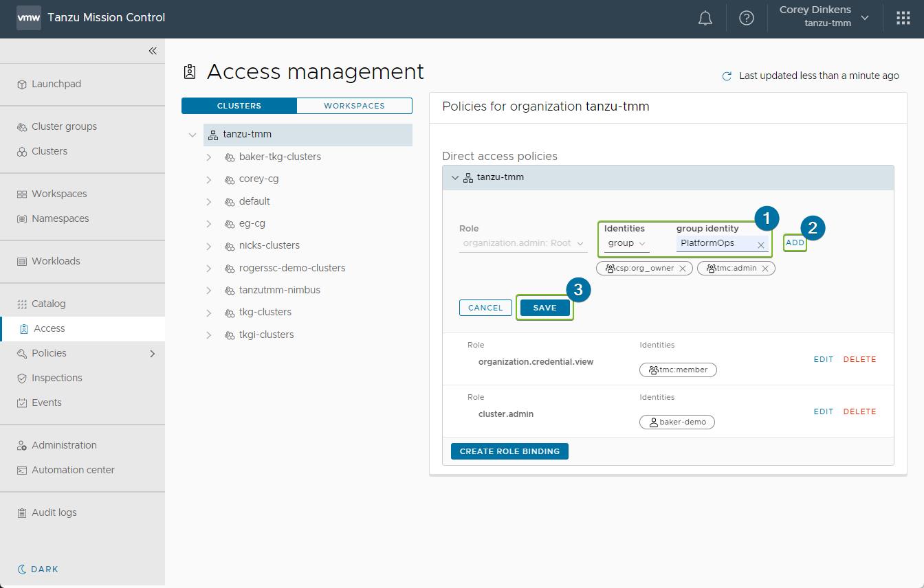Click the baker-tkg-clusters group icon
Viewport: 924px width, 588px height.
[230, 157]
